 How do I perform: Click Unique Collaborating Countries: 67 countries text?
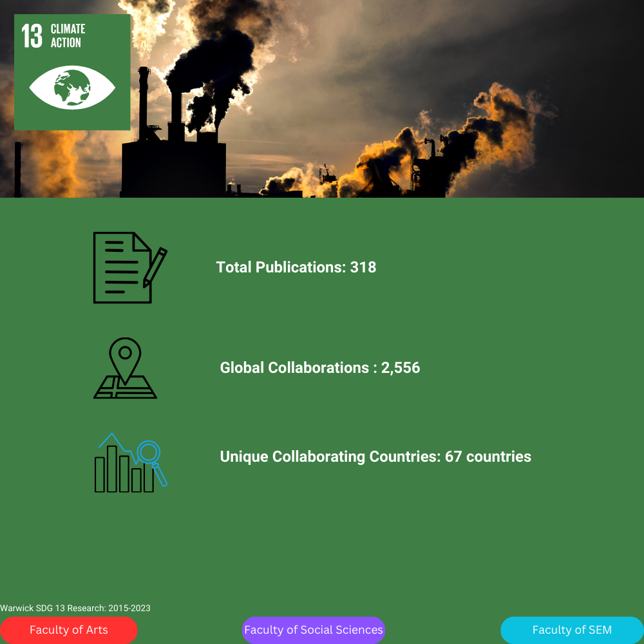tap(375, 457)
